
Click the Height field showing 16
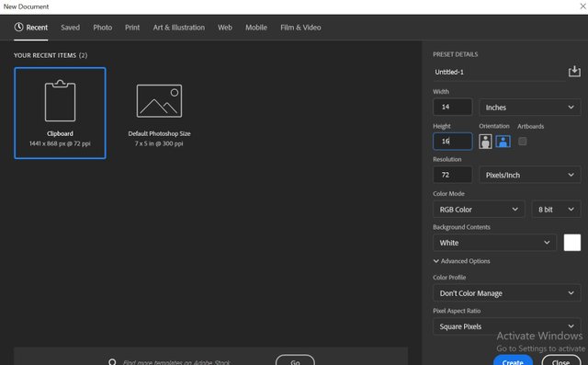pyautogui.click(x=453, y=142)
